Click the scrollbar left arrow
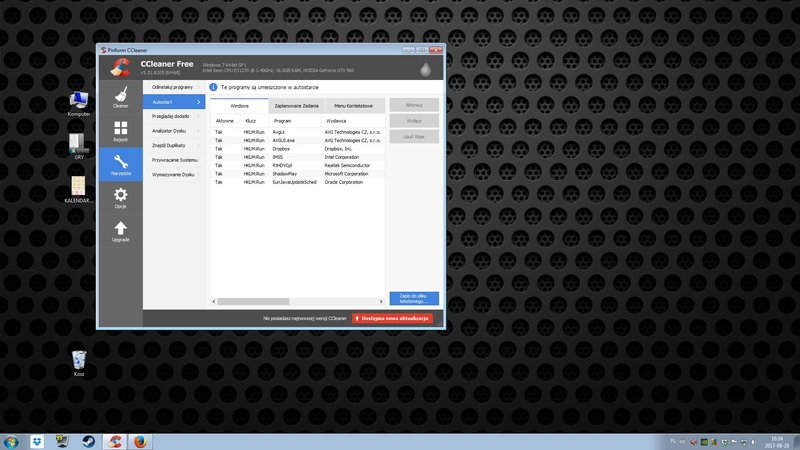Screen dimensions: 800x450 click(214, 302)
